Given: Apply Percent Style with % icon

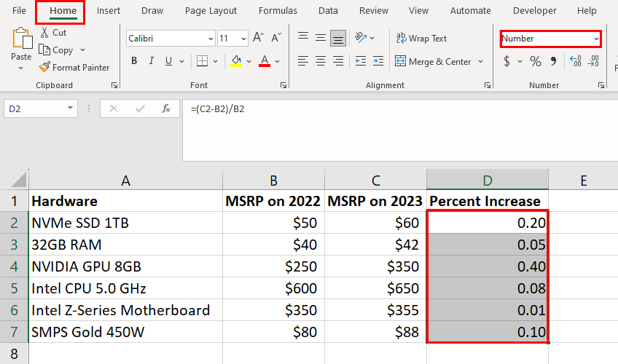Looking at the screenshot, I should coord(535,61).
